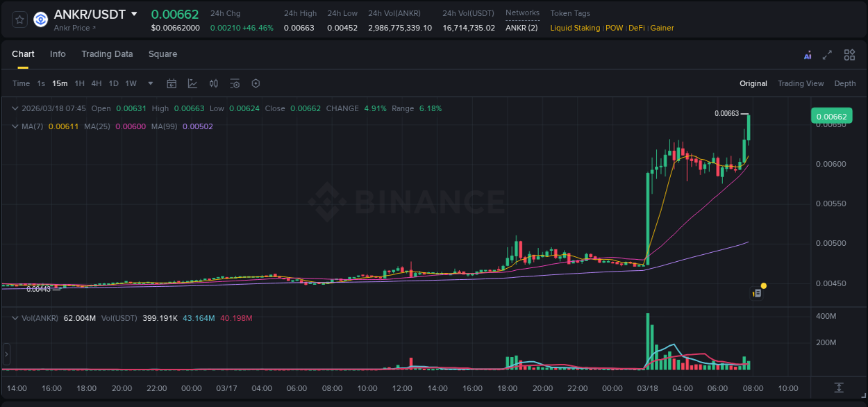Image resolution: width=868 pixels, height=407 pixels.
Task: Click the left scrollbar beside volume panel
Action: click(x=6, y=354)
